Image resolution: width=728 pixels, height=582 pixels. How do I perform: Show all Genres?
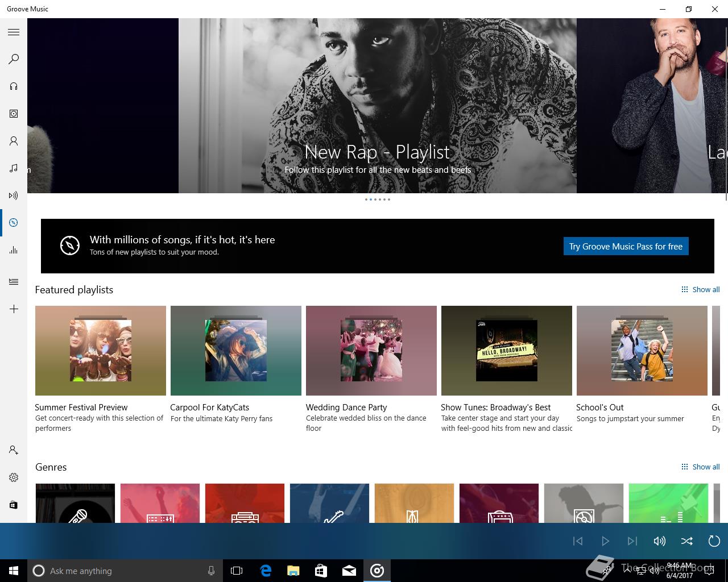click(x=701, y=467)
